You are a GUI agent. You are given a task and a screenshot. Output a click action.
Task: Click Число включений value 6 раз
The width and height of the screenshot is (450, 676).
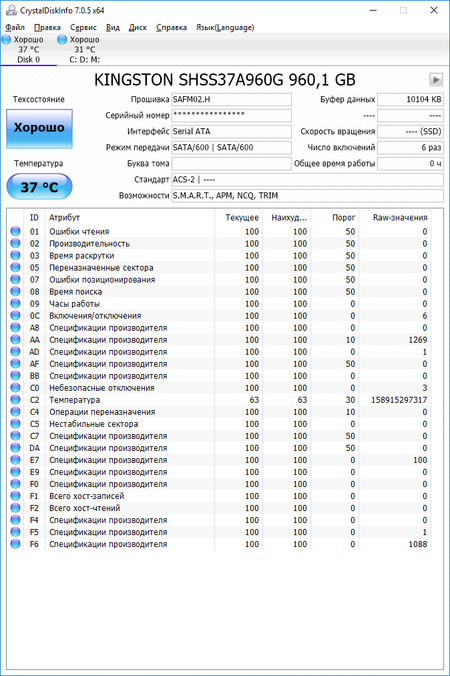pos(410,147)
